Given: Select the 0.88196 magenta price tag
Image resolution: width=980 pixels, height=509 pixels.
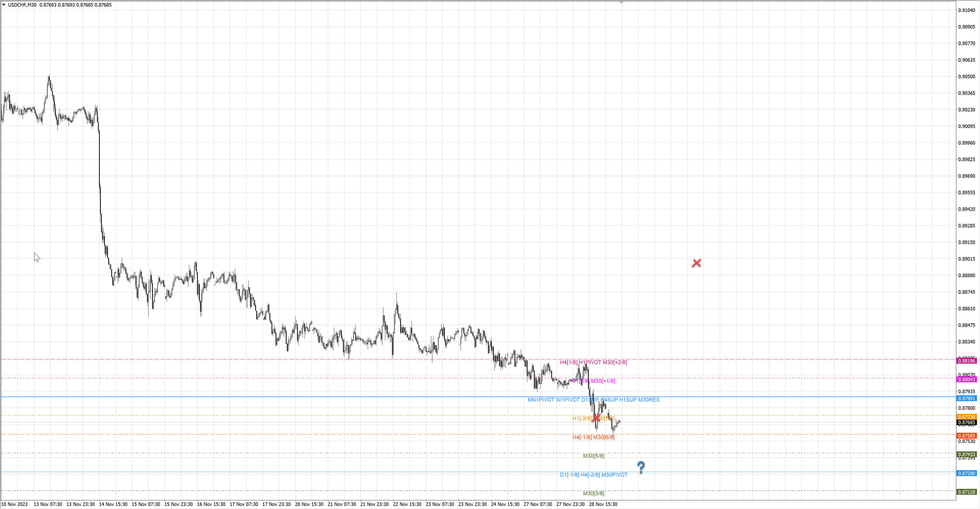Looking at the screenshot, I should point(966,361).
